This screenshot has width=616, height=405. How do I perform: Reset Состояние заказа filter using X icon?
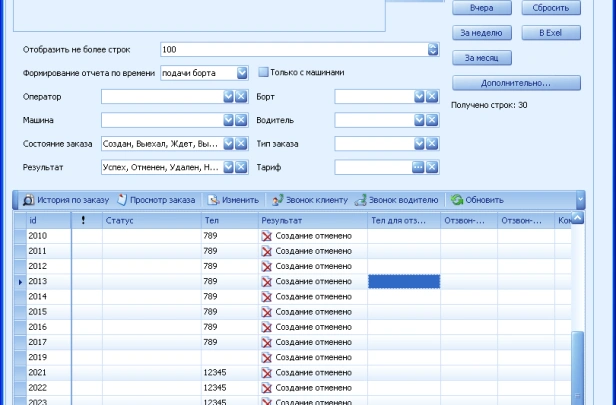point(241,143)
